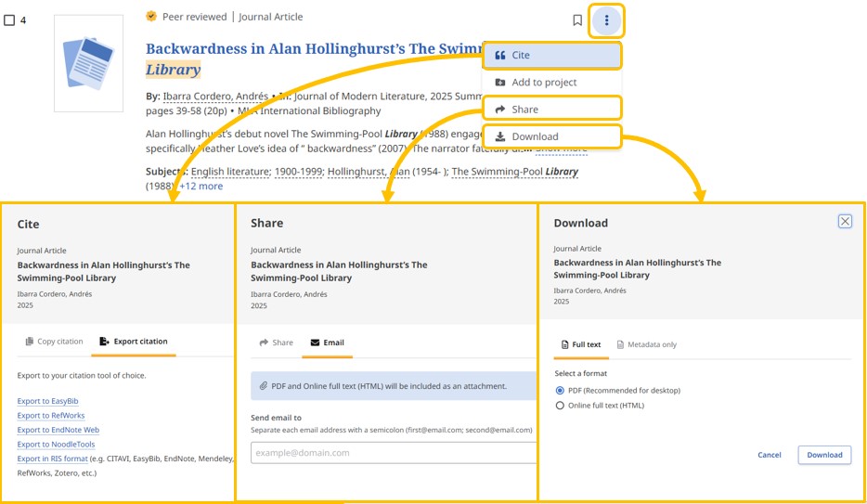Choose Online full text (HTML) radio option
Image resolution: width=867 pixels, height=504 pixels.
pyautogui.click(x=560, y=406)
